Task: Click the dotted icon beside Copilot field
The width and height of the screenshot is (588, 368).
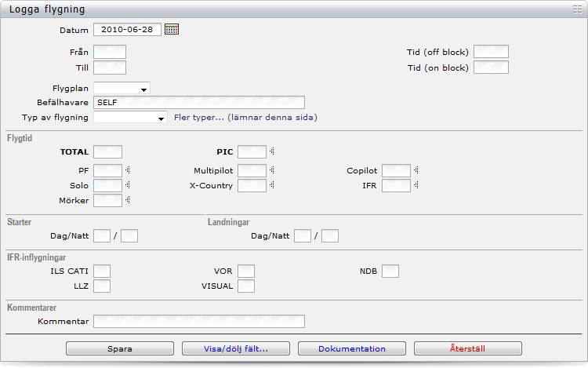Action: tap(416, 170)
